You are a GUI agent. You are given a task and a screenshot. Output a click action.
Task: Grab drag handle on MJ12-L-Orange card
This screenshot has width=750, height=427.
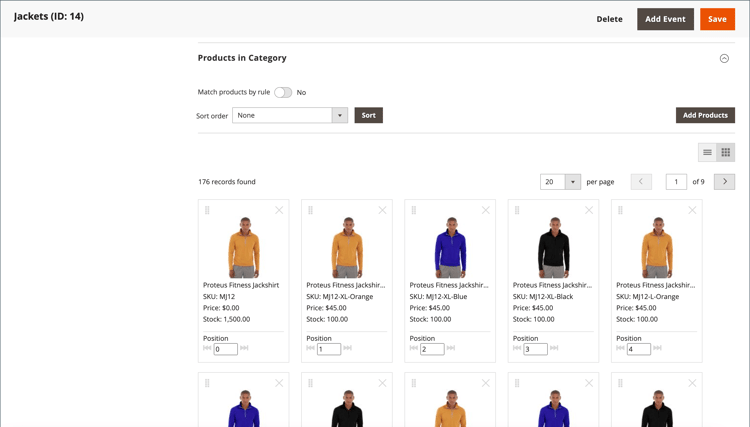tap(620, 210)
